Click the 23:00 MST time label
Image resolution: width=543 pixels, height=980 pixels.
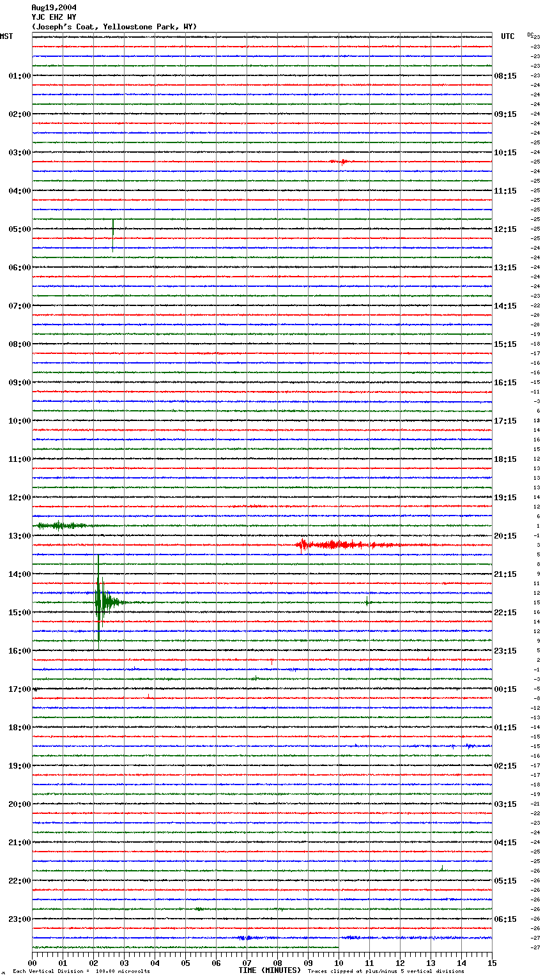click(x=20, y=919)
